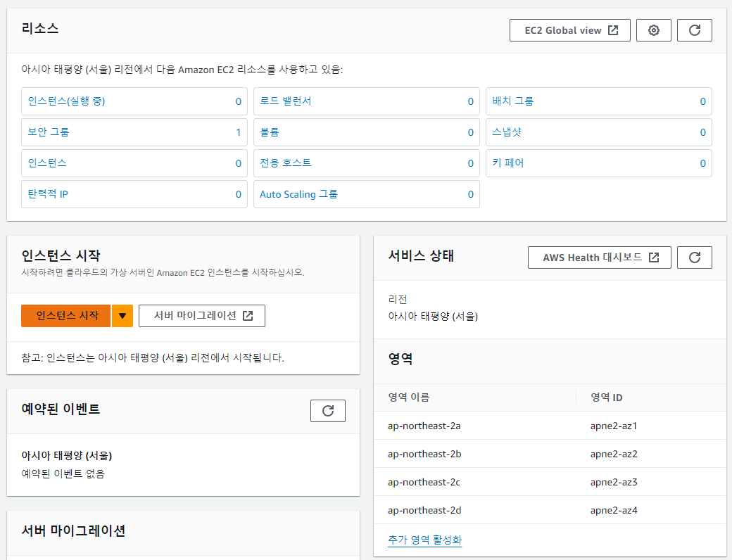
Task: Refresh the 서비스 상태 panel
Action: coord(694,257)
